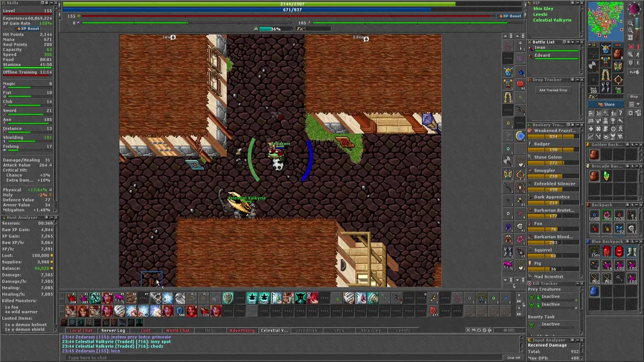Open the brown bag in Golden Backpack

tap(594, 154)
